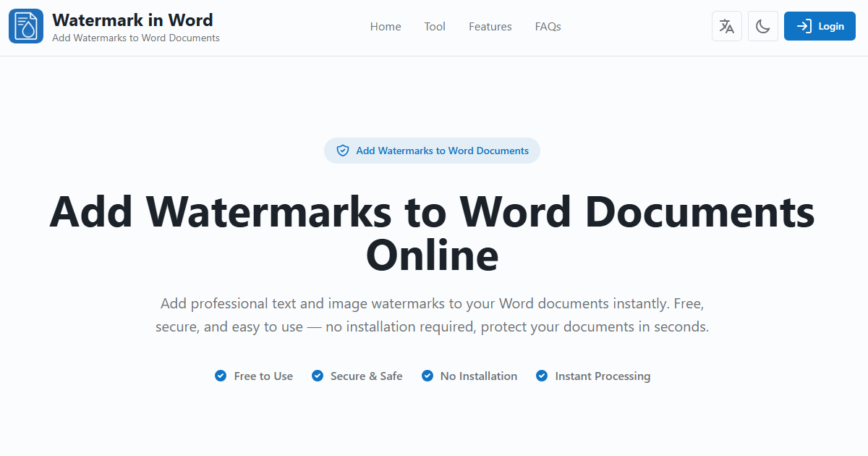Click the main heading about adding watermarks online
The image size is (868, 456).
click(432, 233)
